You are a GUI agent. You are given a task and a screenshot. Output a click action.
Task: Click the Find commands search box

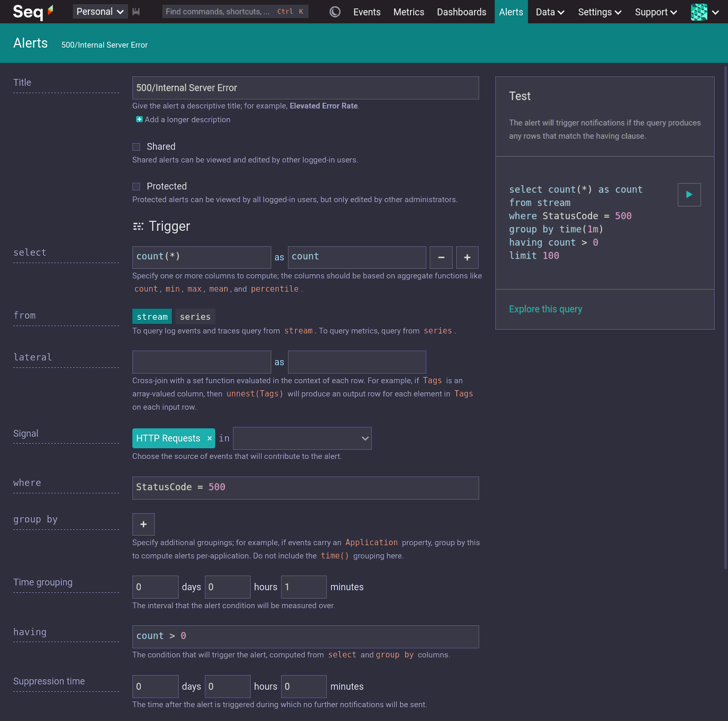click(235, 12)
